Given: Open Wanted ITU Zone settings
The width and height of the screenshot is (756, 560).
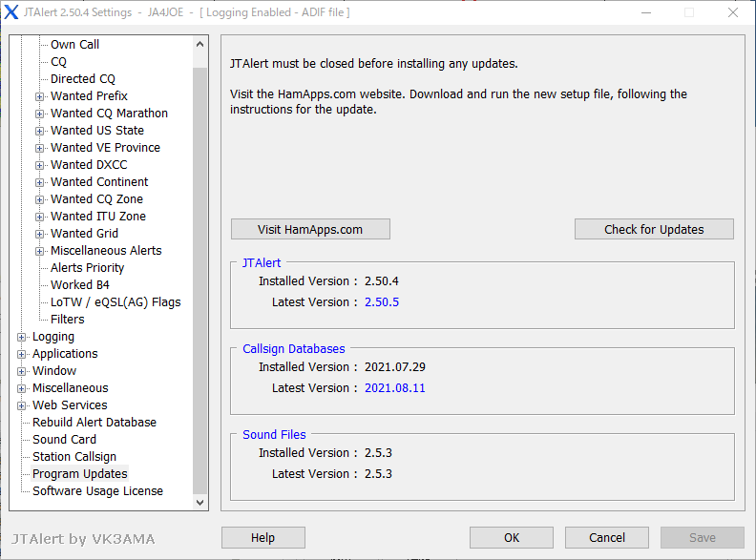Looking at the screenshot, I should pyautogui.click(x=98, y=217).
